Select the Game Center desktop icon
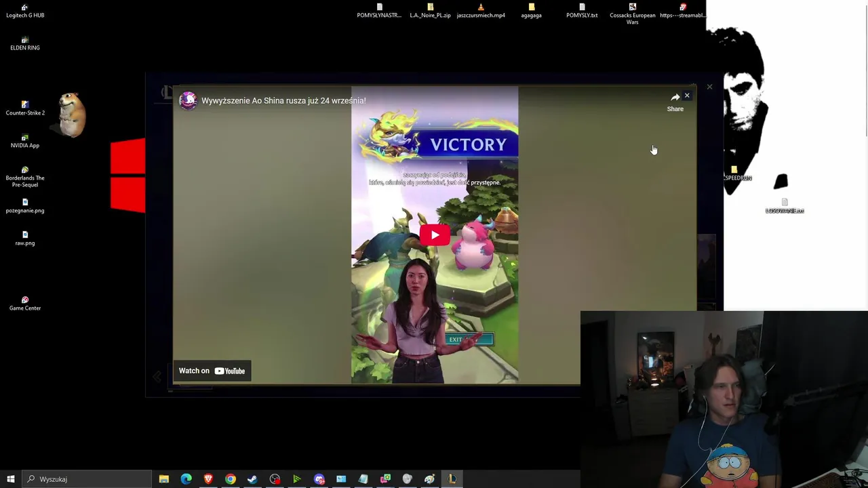 pyautogui.click(x=25, y=304)
